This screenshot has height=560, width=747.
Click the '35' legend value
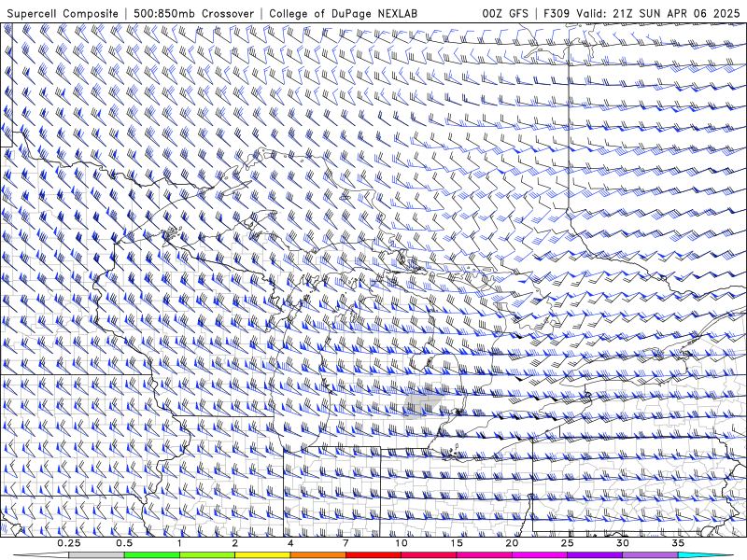pos(678,543)
